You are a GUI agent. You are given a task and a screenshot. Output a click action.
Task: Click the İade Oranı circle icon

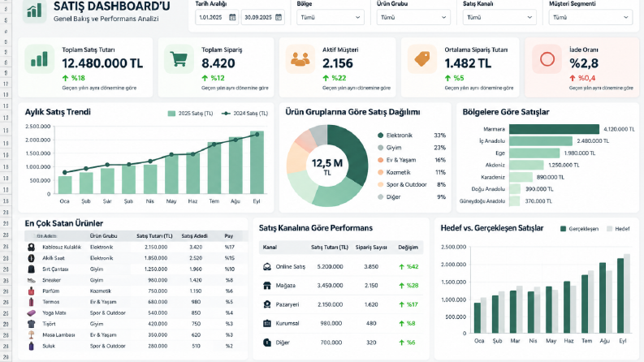(547, 59)
